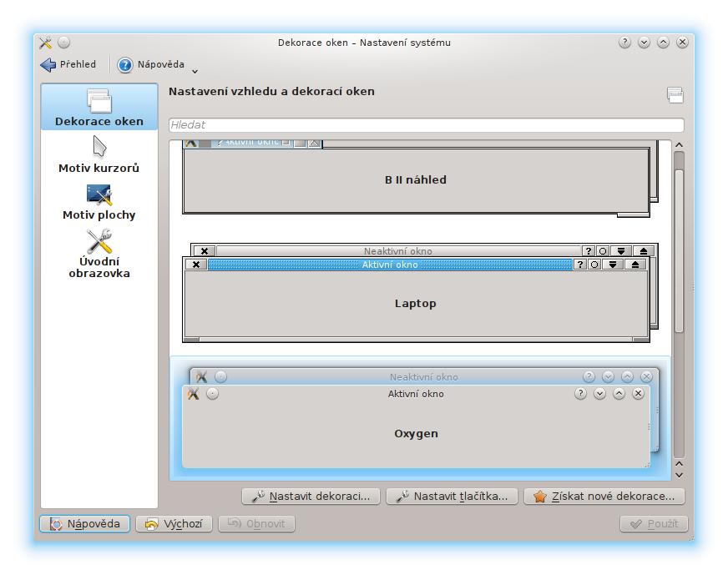Image resolution: width=728 pixels, height=575 pixels.
Task: Click the Hledat search field
Action: click(427, 125)
